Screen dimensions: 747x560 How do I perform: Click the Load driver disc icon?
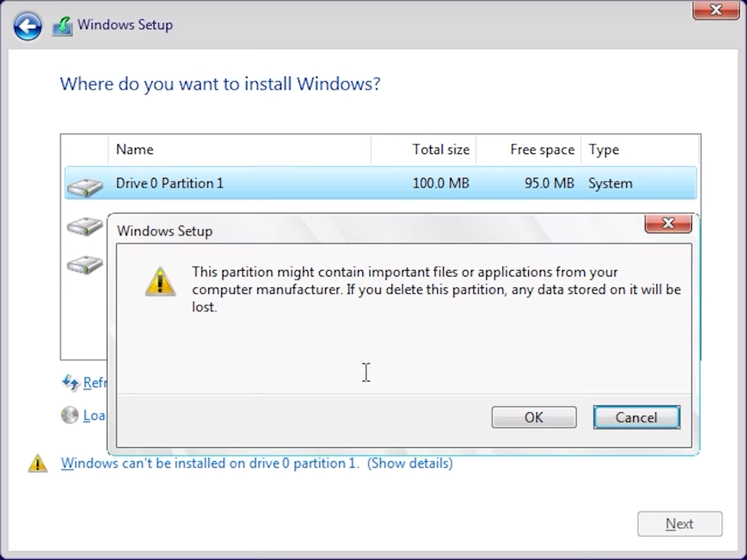pos(70,415)
